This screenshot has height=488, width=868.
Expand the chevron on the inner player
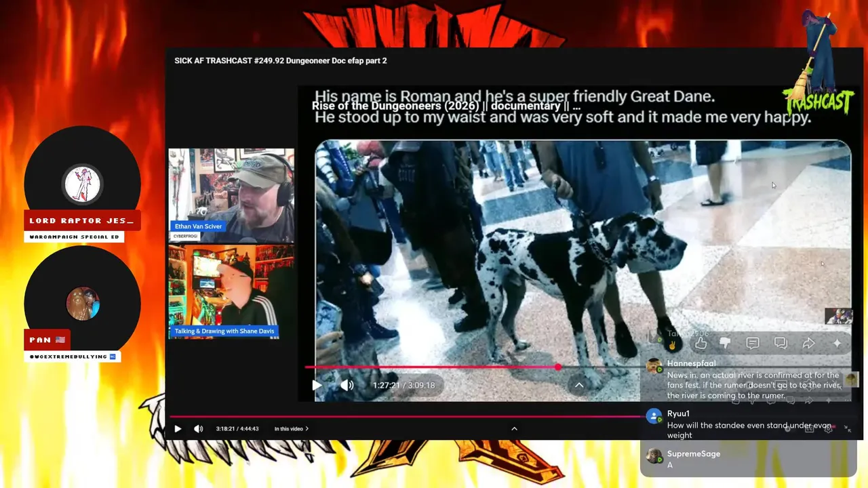[x=579, y=385]
